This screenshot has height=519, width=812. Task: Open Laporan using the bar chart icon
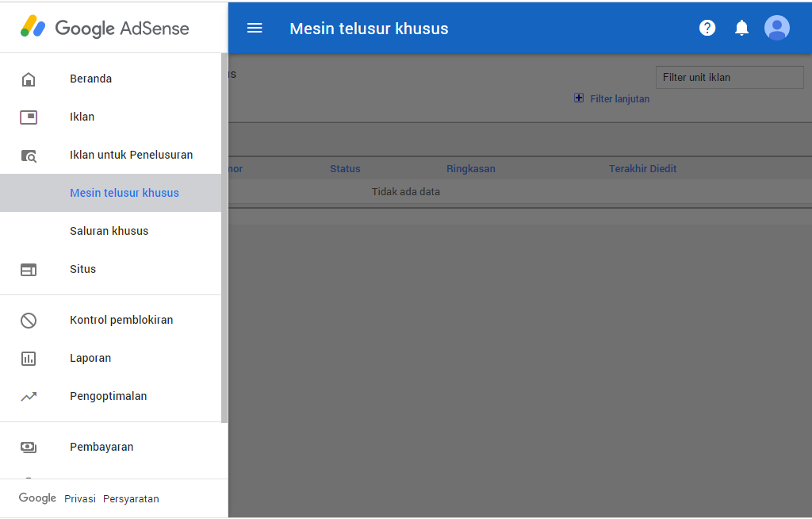[x=29, y=358]
